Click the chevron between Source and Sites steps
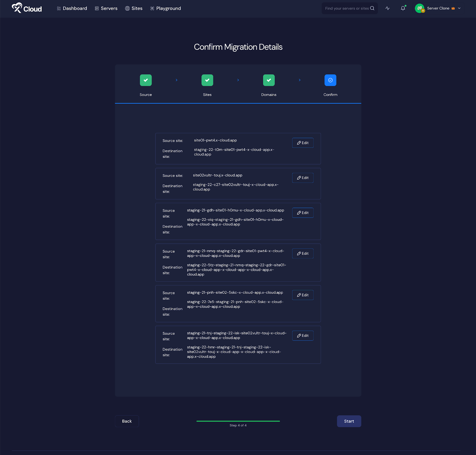This screenshot has width=476, height=455. click(176, 80)
